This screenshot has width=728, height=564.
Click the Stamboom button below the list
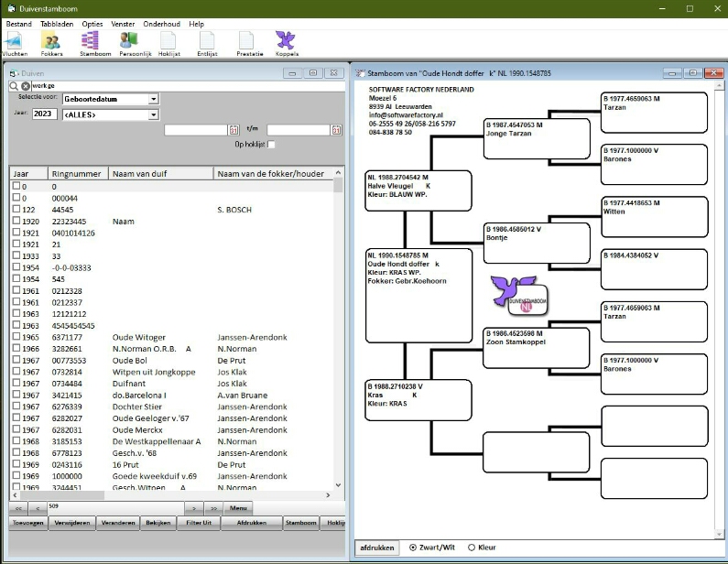pyautogui.click(x=301, y=523)
